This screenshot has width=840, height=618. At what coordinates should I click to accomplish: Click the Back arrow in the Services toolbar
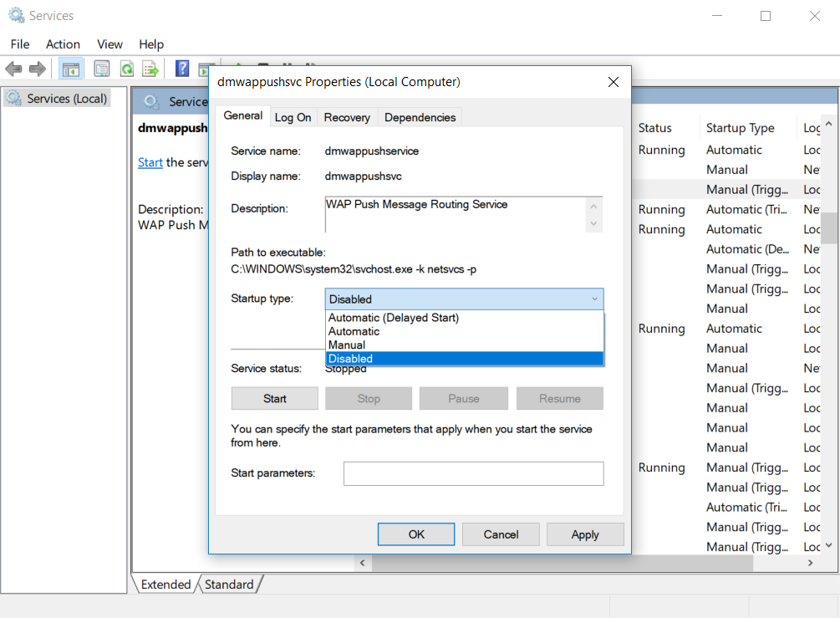tap(13, 69)
